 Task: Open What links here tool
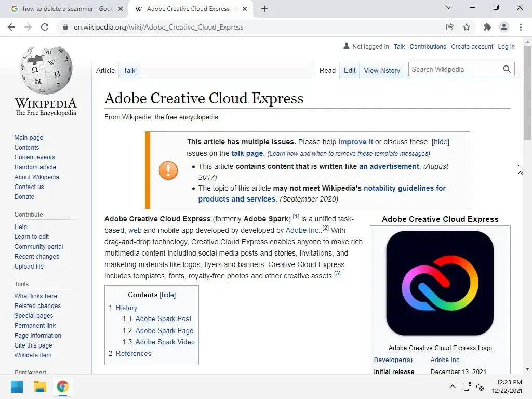click(36, 296)
